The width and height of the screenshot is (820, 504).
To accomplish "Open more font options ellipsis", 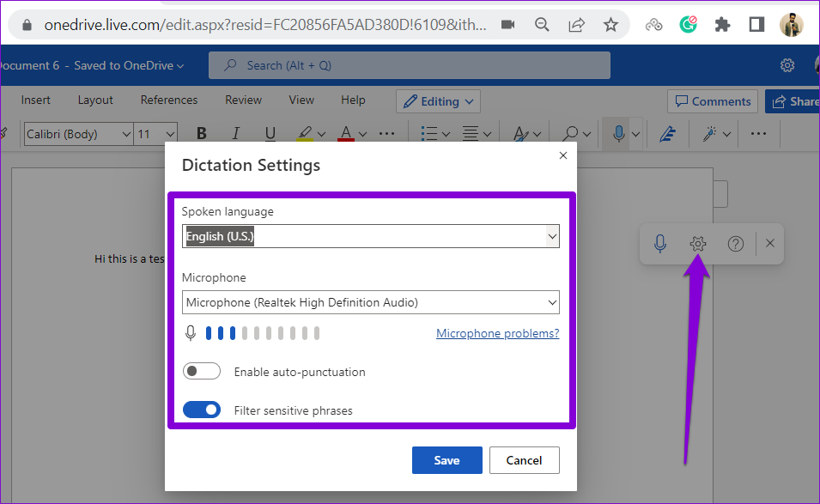I will point(386,134).
